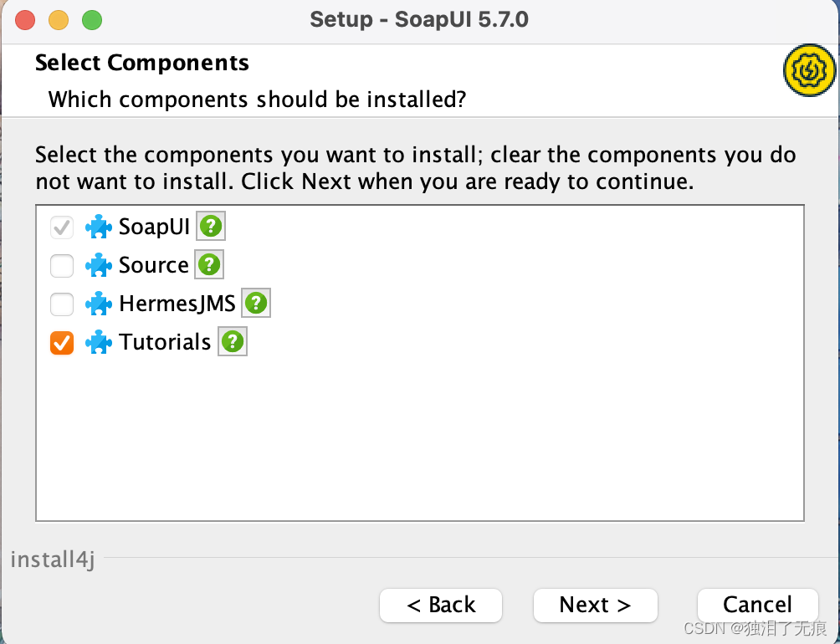Screen dimensions: 840x644
Task: Select the HermesJMS component label
Action: (x=177, y=304)
